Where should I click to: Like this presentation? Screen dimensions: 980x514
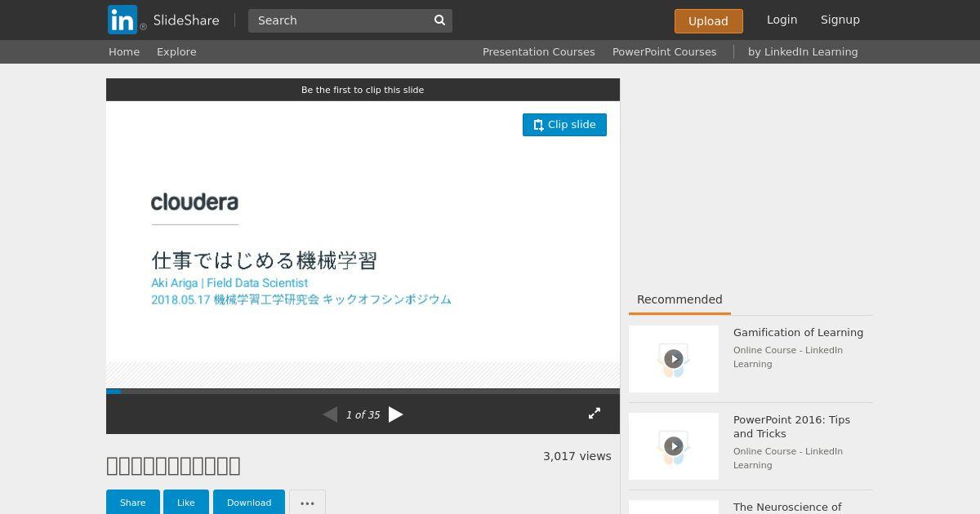tap(186, 503)
